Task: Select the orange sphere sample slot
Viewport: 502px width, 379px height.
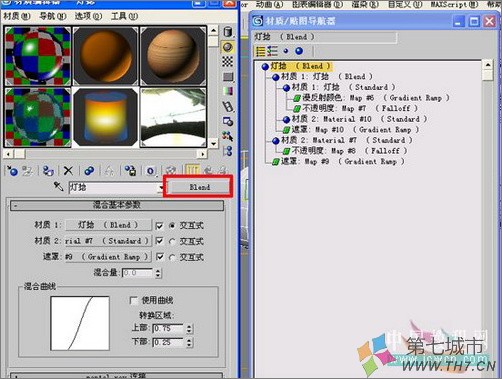Action: pyautogui.click(x=105, y=56)
